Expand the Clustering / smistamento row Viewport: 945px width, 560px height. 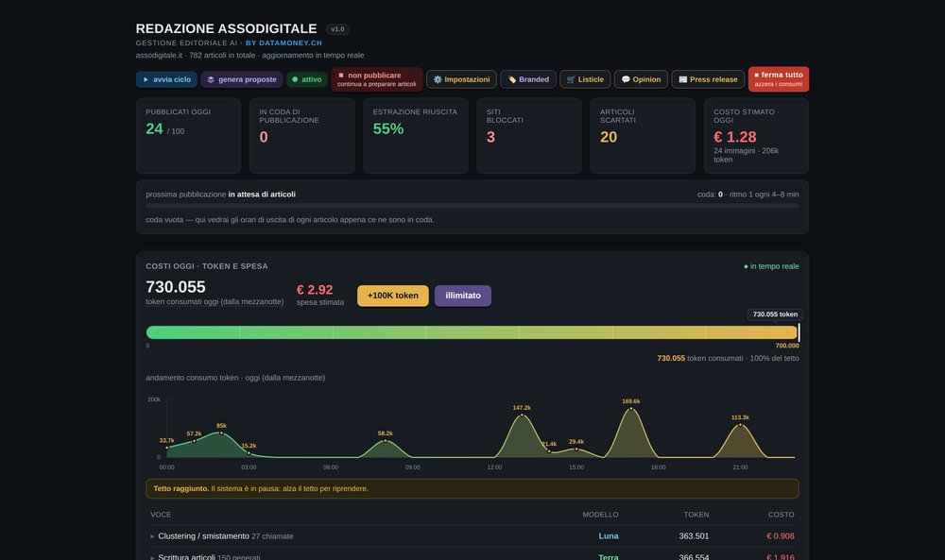coord(472,535)
